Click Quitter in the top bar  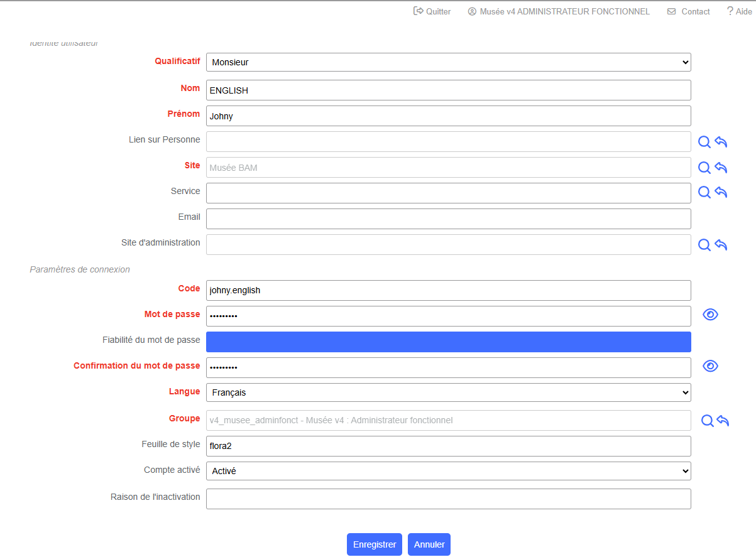click(432, 11)
